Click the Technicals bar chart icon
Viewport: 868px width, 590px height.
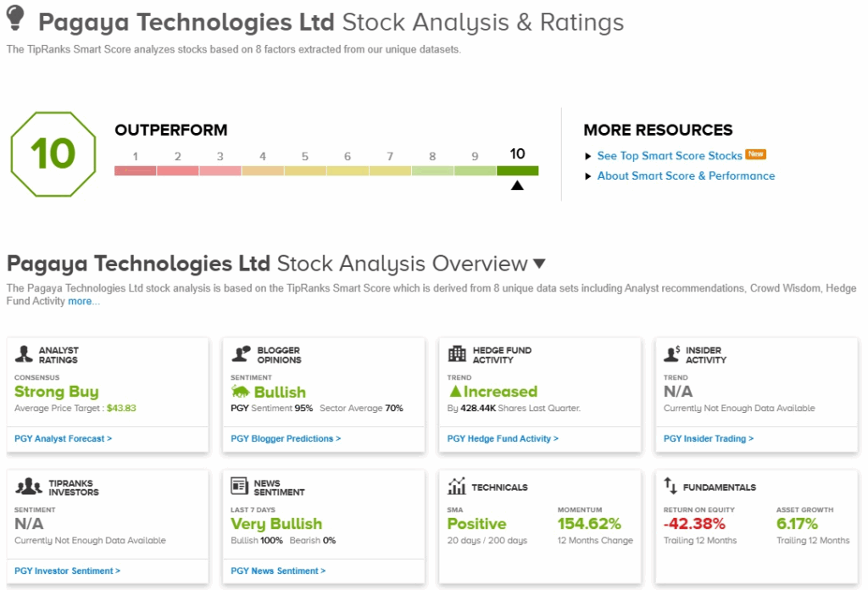coord(457,487)
